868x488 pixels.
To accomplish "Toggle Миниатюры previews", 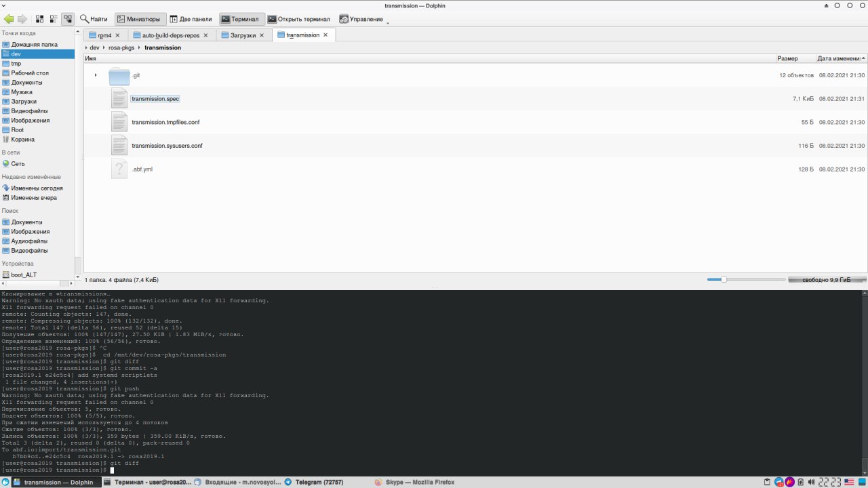I will [x=140, y=19].
